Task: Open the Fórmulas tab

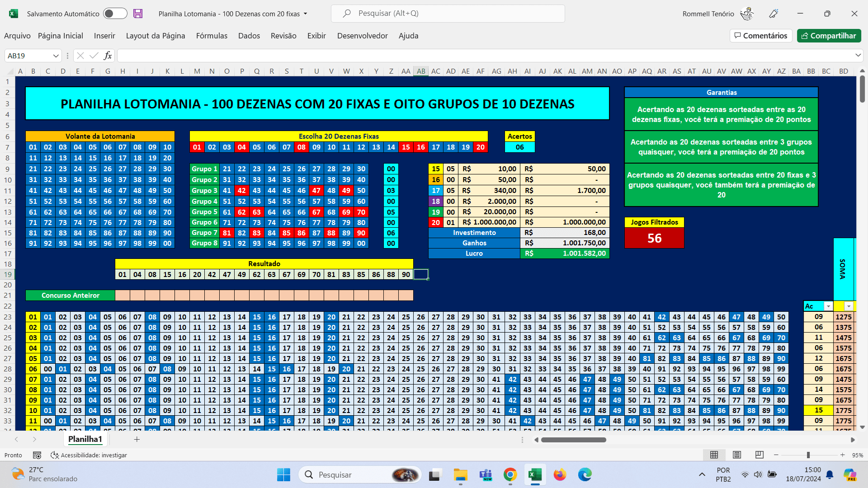Action: click(x=212, y=36)
